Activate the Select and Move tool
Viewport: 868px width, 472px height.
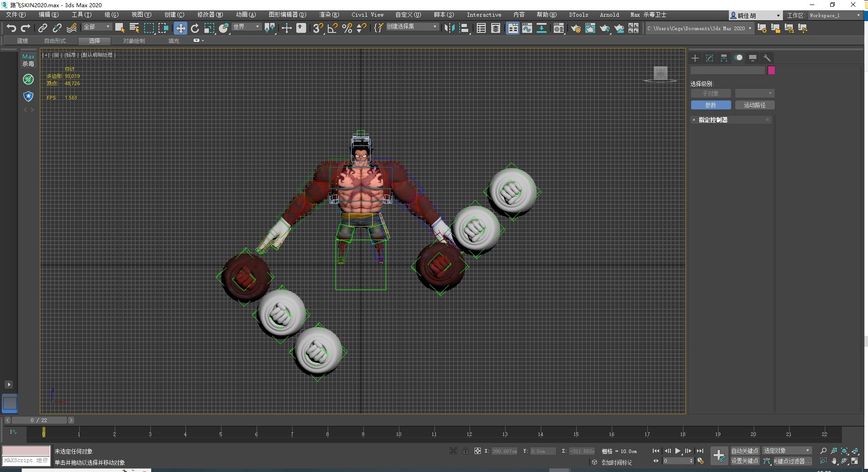point(180,28)
